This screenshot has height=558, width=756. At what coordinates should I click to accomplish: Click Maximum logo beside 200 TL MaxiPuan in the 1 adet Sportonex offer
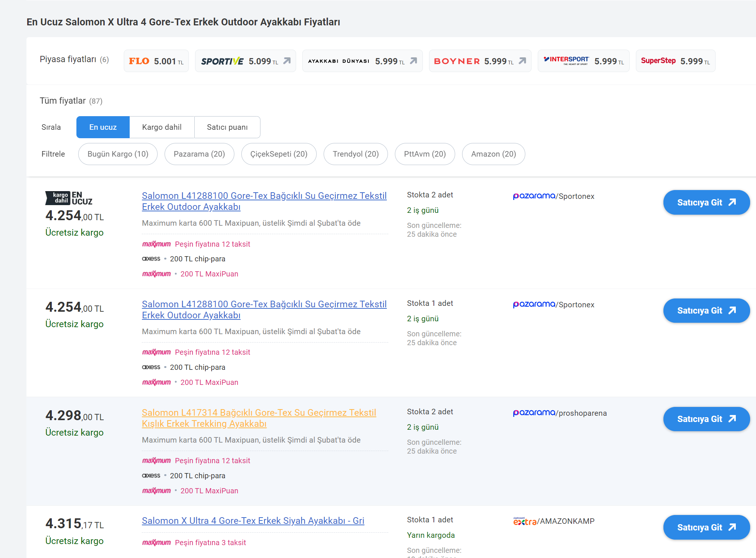click(156, 382)
